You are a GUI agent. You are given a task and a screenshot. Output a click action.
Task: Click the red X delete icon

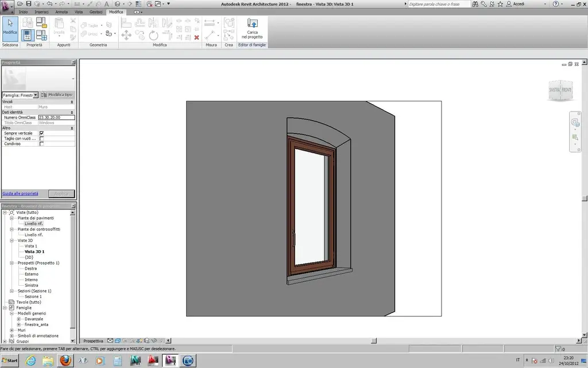point(196,37)
